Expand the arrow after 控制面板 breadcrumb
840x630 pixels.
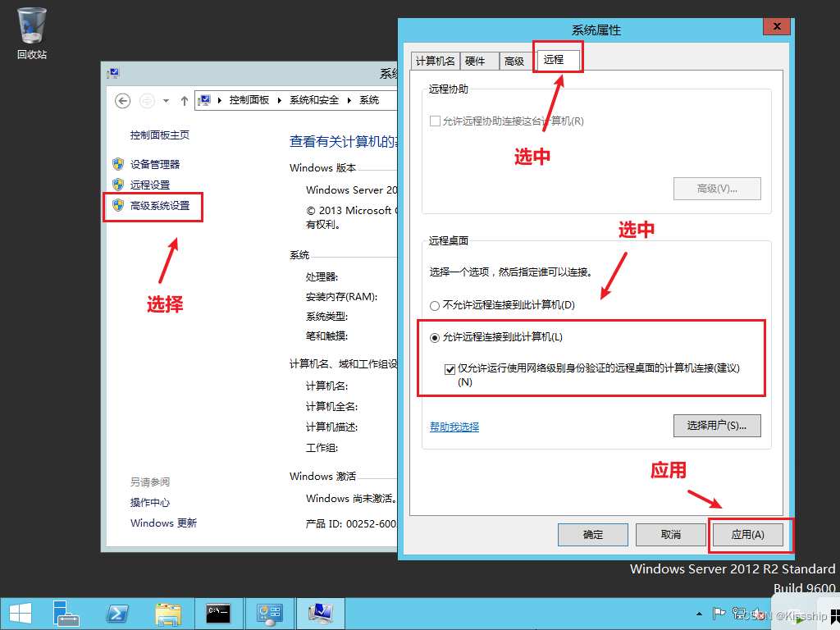(x=279, y=100)
